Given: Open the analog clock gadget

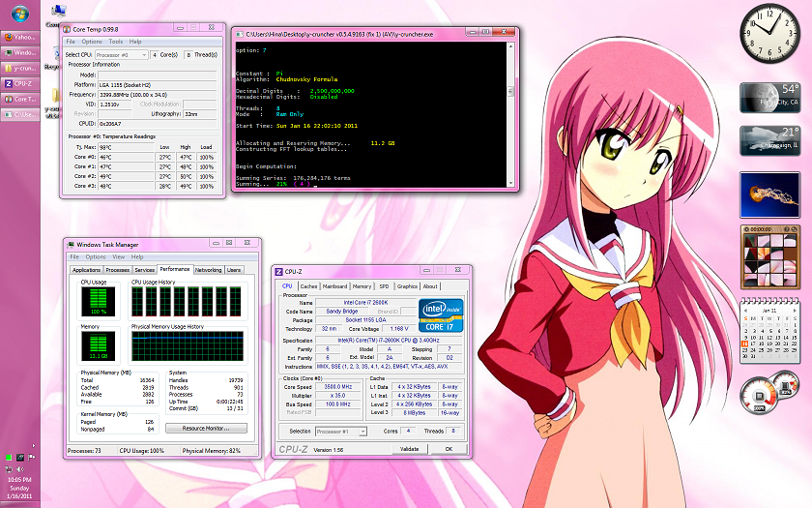Looking at the screenshot, I should point(768,34).
